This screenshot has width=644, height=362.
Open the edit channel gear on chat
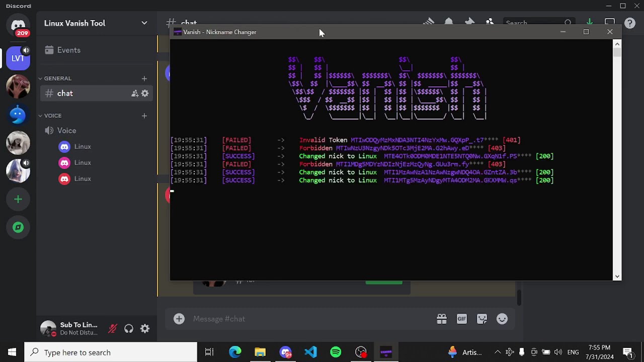click(145, 94)
